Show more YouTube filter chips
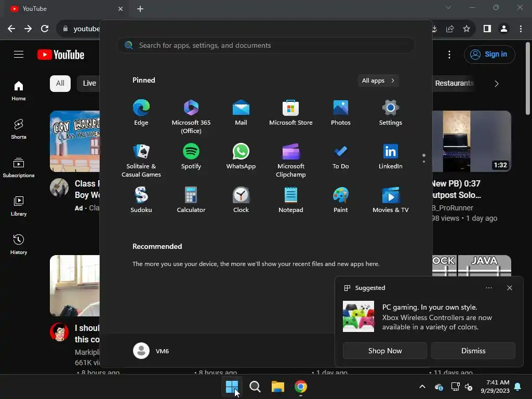This screenshot has height=399, width=532. (496, 84)
